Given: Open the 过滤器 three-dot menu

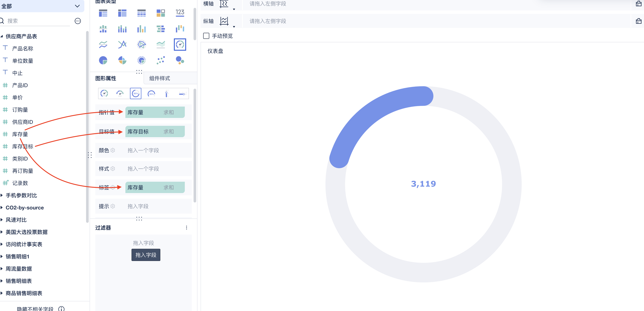Looking at the screenshot, I should [187, 228].
